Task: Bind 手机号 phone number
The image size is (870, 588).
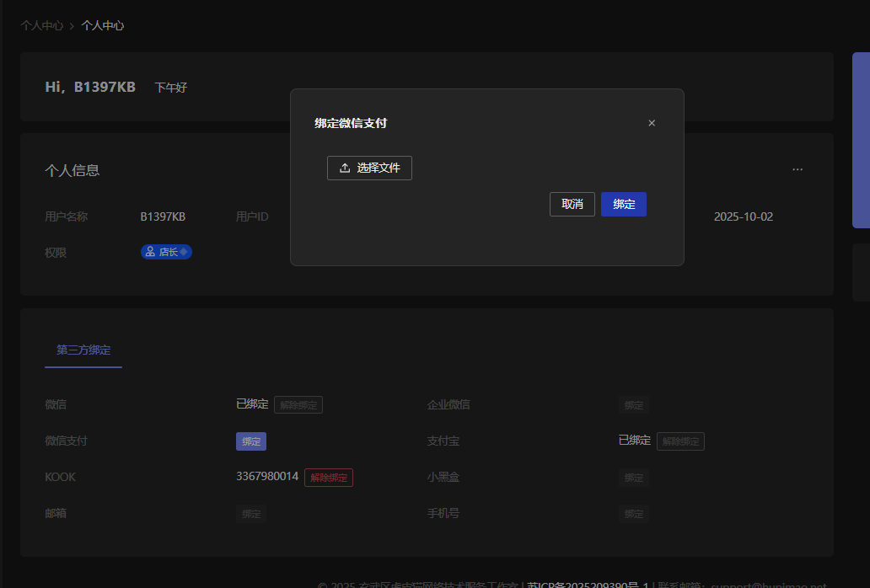Action: [633, 514]
